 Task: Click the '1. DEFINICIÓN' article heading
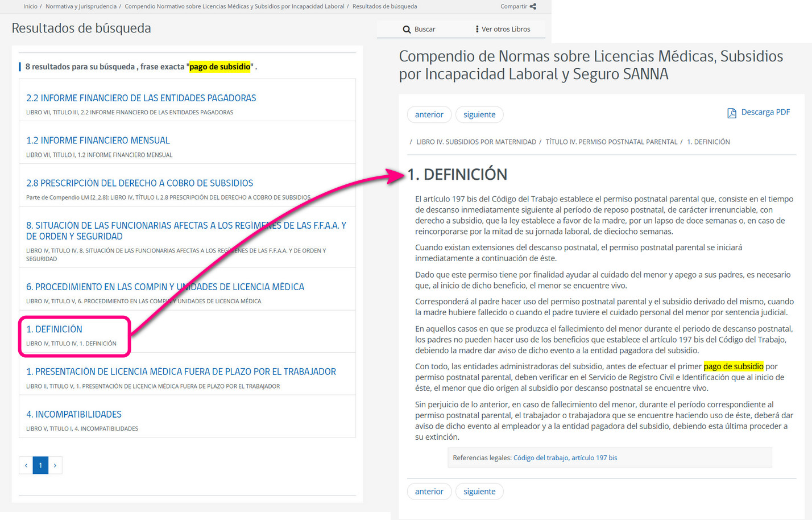(x=457, y=174)
